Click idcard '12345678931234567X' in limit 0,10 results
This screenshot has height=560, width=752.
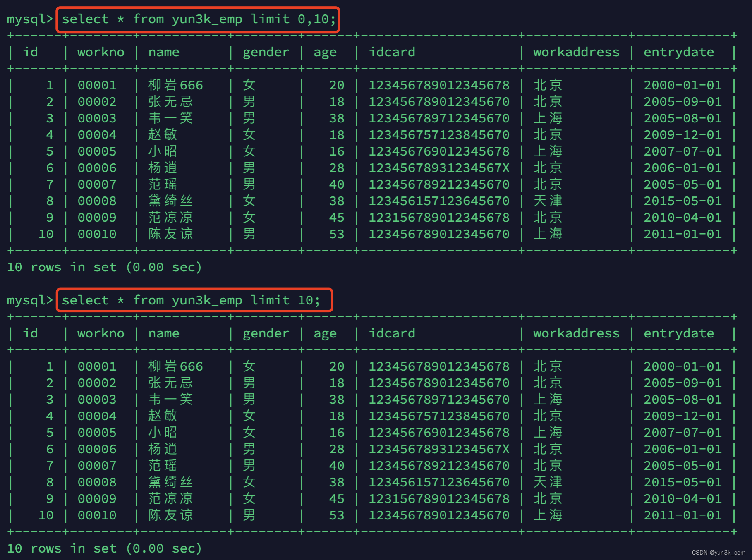coord(439,168)
